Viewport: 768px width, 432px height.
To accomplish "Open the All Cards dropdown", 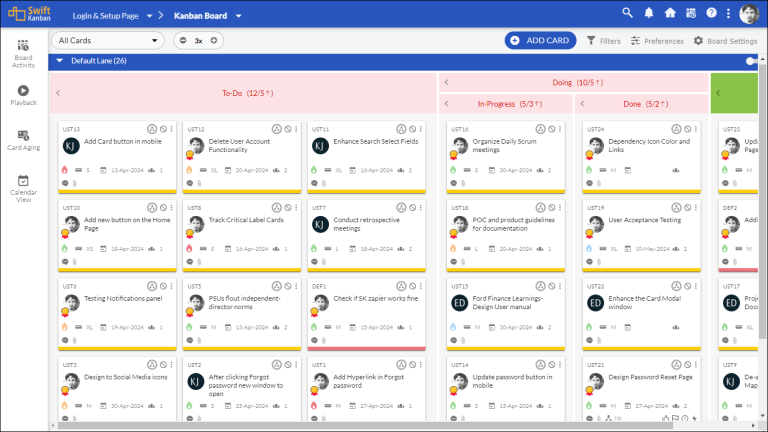I will tap(108, 40).
